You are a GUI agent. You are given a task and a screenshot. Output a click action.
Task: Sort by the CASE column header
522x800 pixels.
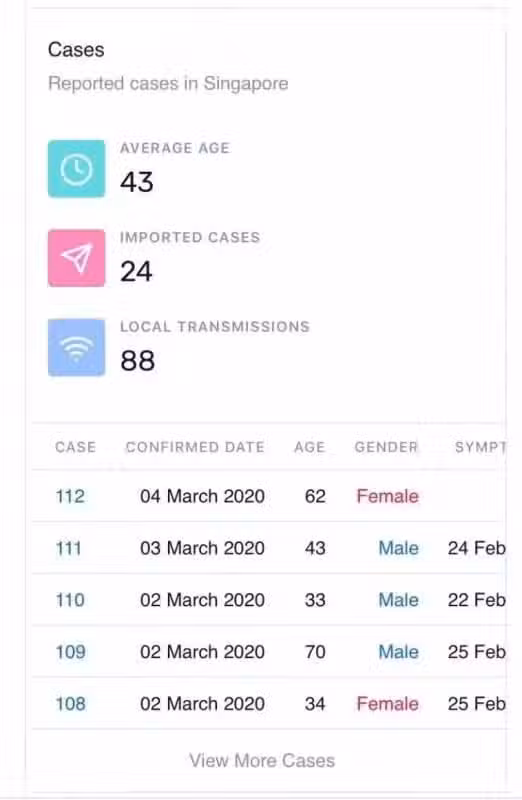(75, 447)
